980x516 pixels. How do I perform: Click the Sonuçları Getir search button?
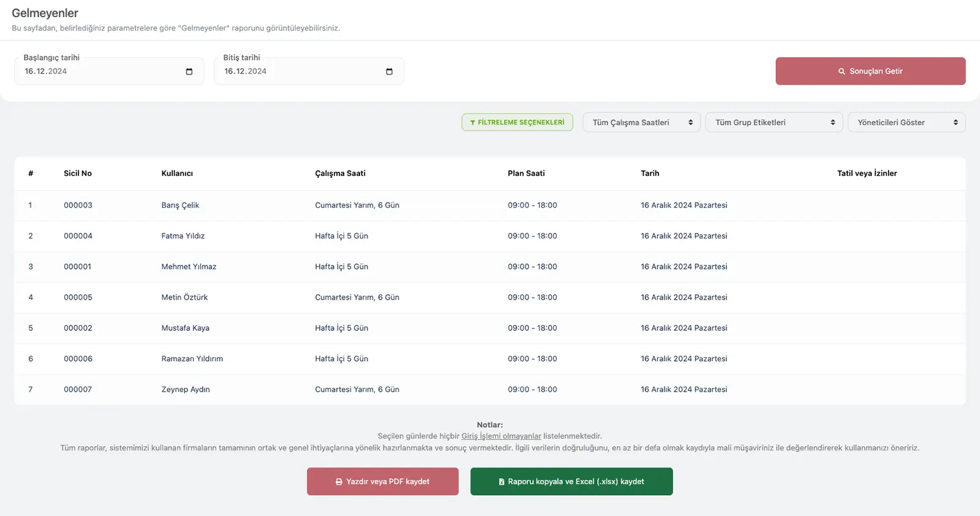(870, 71)
